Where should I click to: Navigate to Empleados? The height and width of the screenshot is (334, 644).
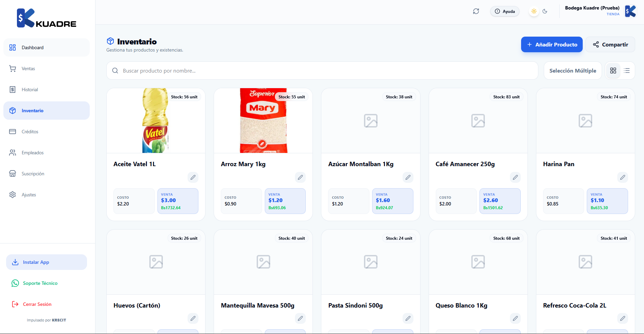pos(46,153)
